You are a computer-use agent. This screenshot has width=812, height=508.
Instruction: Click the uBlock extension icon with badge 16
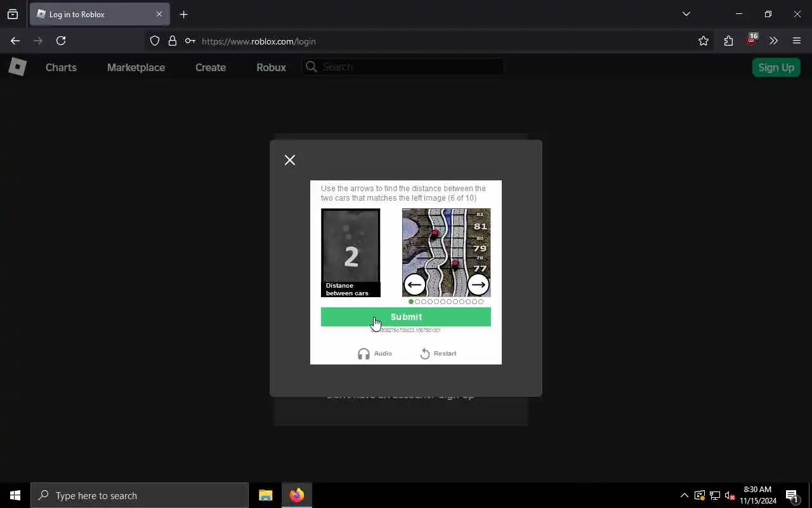coord(751,39)
